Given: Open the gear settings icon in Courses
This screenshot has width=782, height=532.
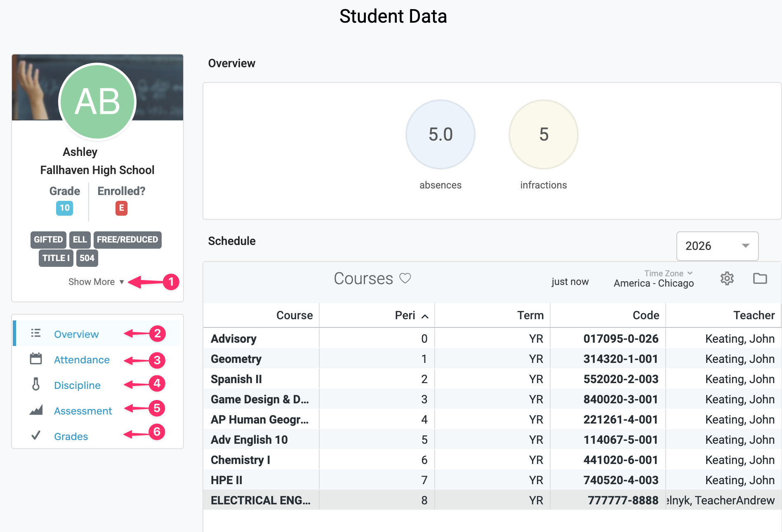Looking at the screenshot, I should 727,278.
